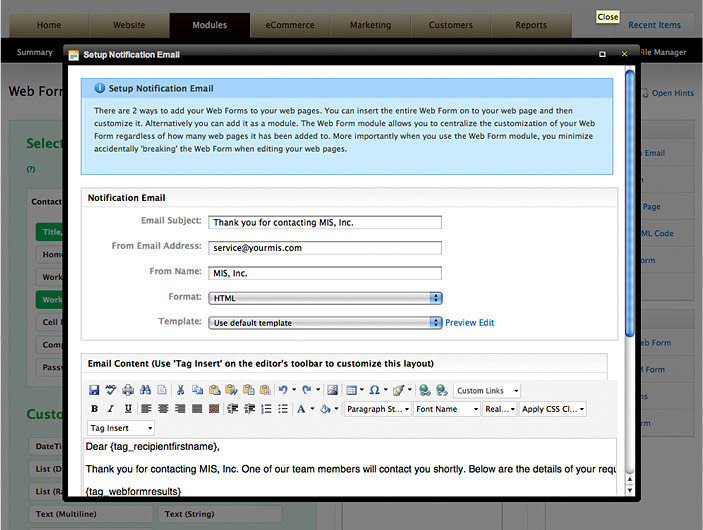The height and width of the screenshot is (530, 703).
Task: Open the Apply CSS Class dropdown
Action: pos(552,409)
